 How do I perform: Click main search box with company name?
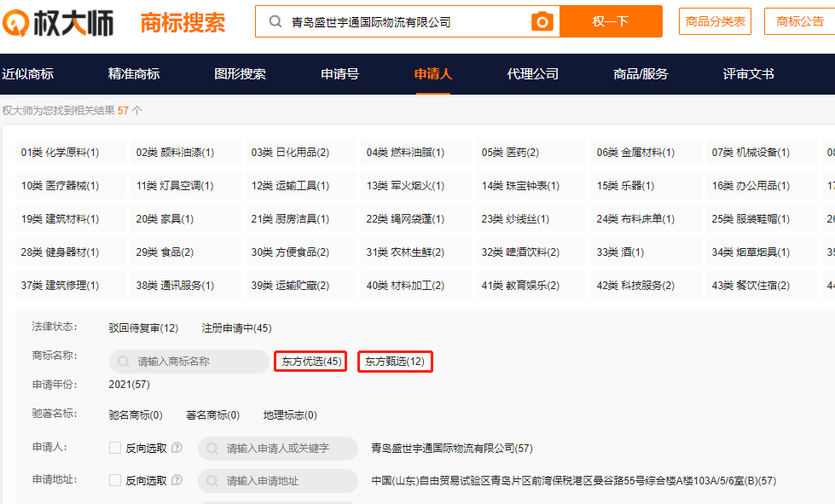[408, 22]
